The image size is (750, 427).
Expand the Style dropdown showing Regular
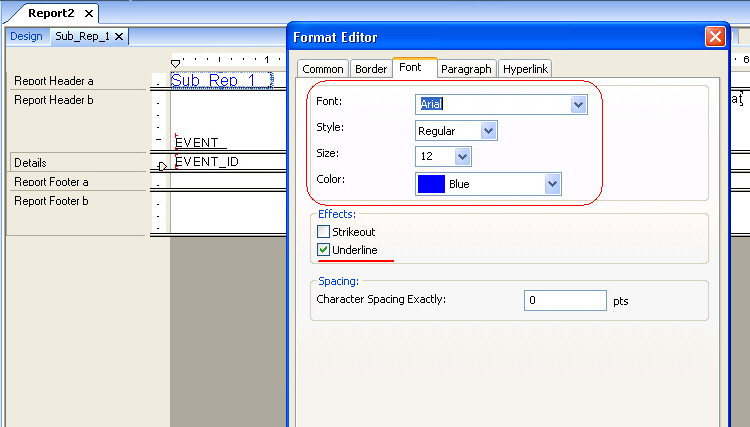[487, 130]
